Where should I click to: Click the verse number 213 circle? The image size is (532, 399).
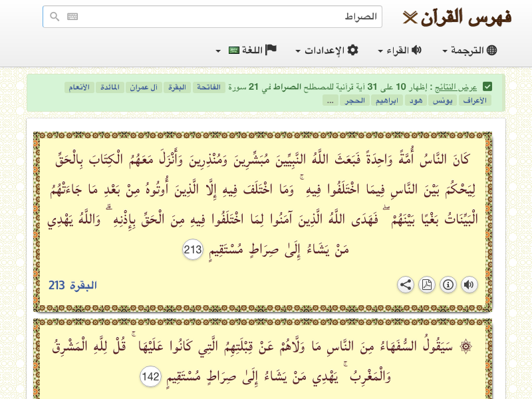193,250
